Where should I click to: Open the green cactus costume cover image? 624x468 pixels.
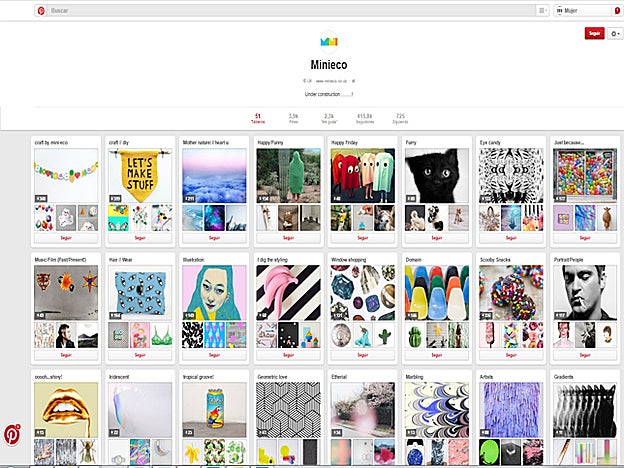289,176
